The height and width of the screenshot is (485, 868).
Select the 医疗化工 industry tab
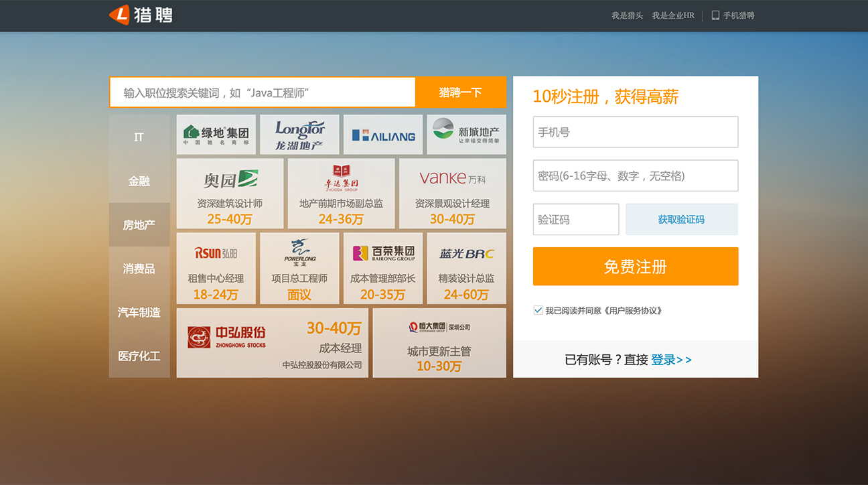tap(139, 356)
